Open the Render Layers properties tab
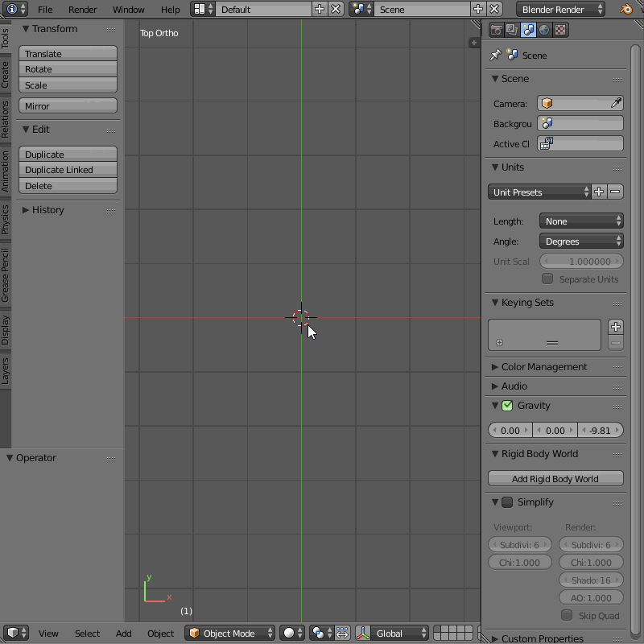Screen dimensions: 644x644 510,29
